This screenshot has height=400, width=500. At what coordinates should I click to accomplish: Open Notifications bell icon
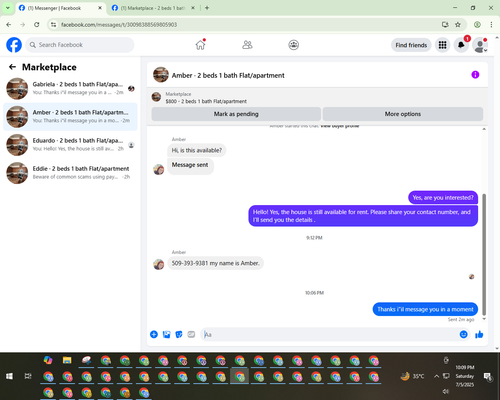point(461,45)
